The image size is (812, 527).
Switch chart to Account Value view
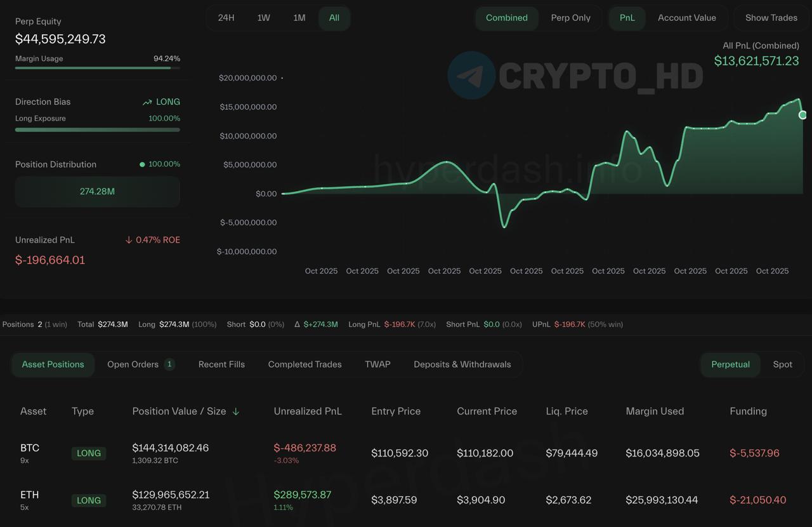click(x=686, y=18)
